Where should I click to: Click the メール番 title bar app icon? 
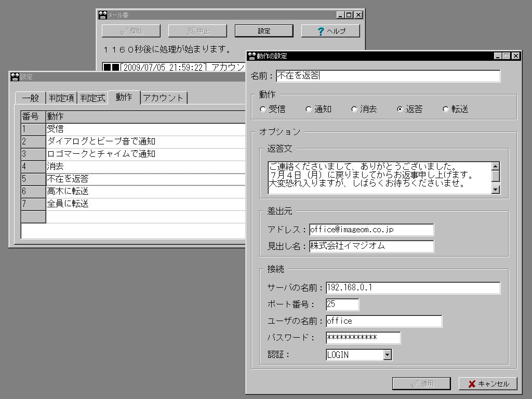coord(103,15)
